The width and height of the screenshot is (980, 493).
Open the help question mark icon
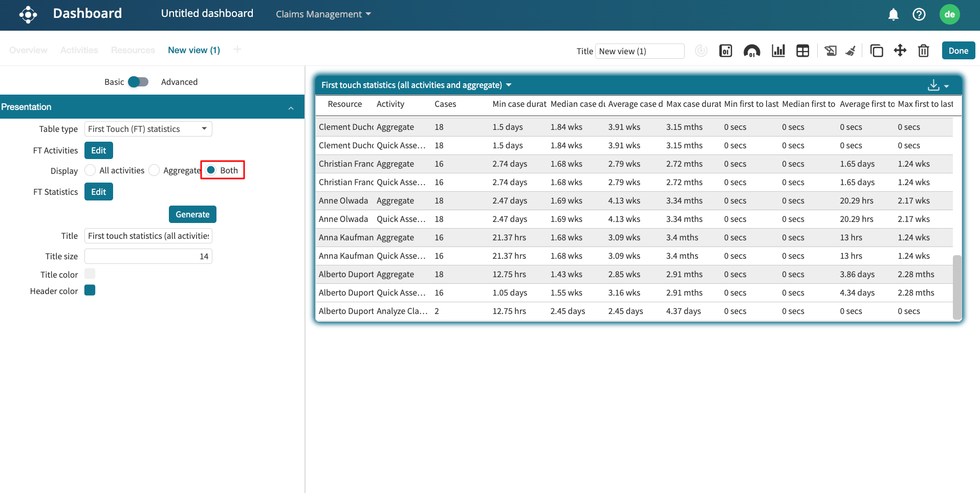click(919, 14)
